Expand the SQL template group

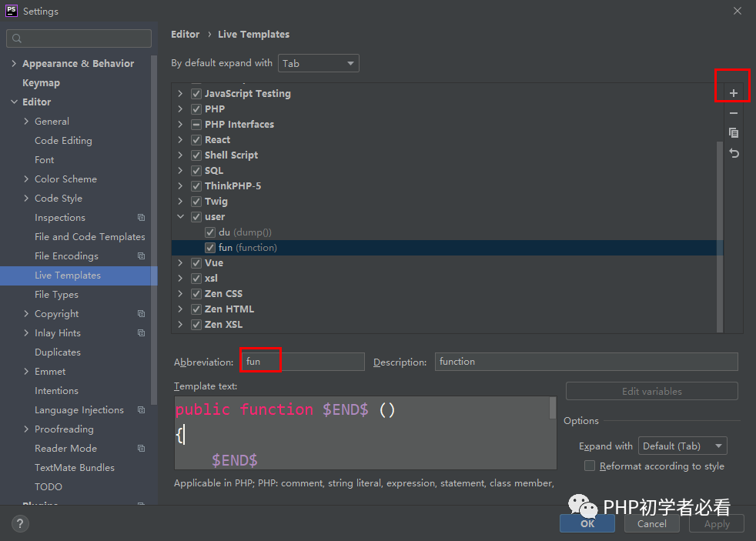(180, 171)
